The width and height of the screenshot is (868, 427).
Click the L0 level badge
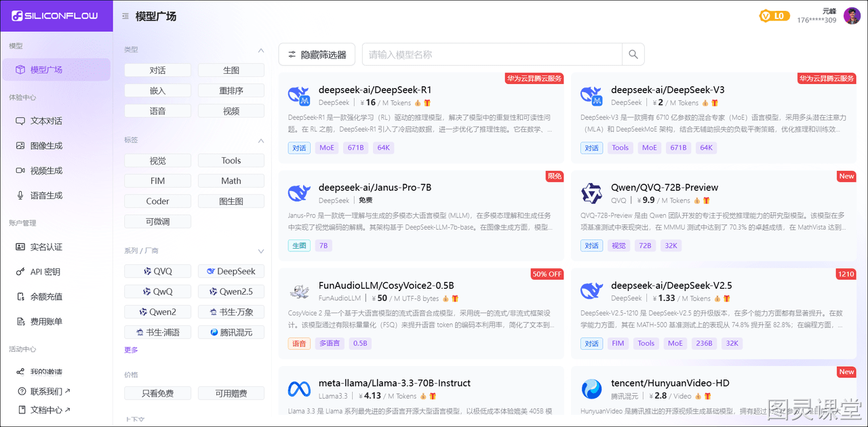coord(774,16)
